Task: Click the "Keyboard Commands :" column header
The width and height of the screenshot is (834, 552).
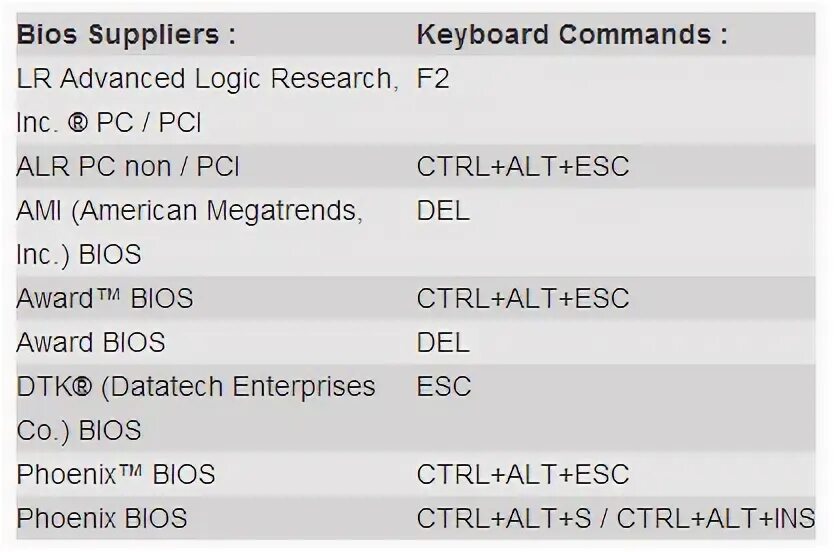Action: (x=571, y=35)
